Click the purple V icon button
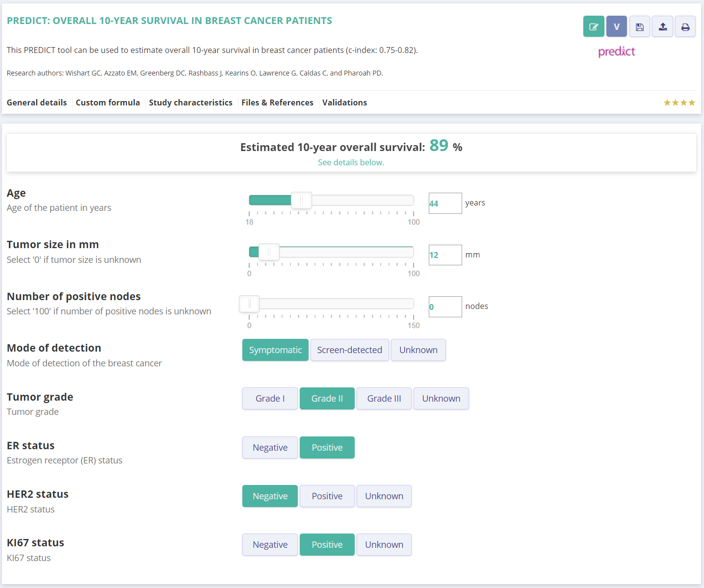Image resolution: width=704 pixels, height=588 pixels. [x=616, y=26]
